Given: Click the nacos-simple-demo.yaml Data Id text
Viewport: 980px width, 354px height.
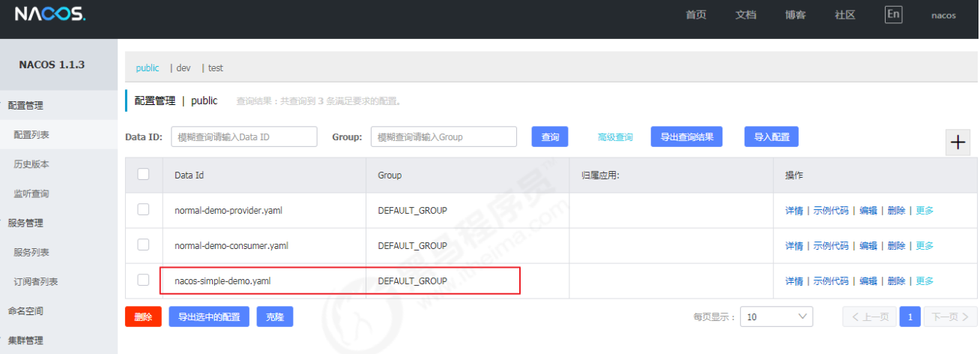Looking at the screenshot, I should pos(223,281).
